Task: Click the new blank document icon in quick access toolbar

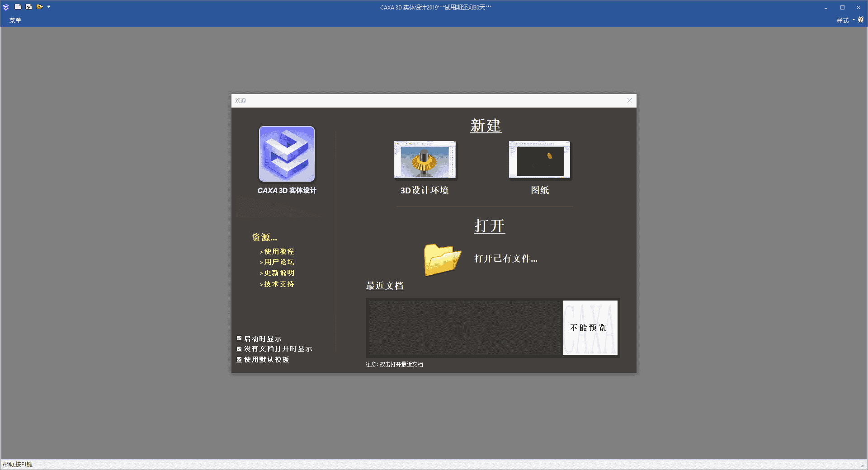Action: tap(18, 7)
